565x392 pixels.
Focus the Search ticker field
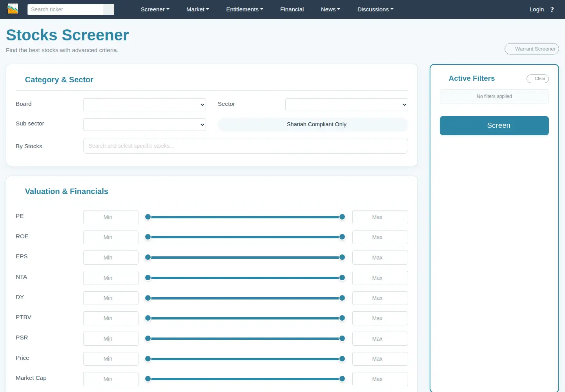tap(66, 9)
